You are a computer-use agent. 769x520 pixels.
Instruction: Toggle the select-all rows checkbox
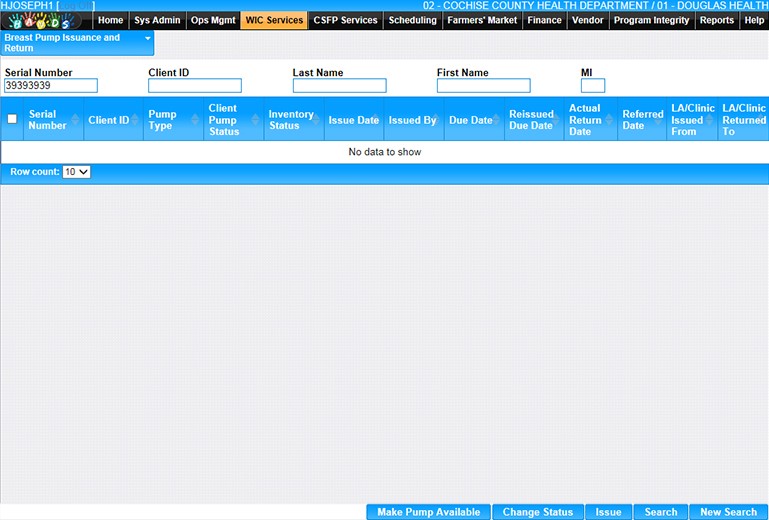tap(13, 119)
